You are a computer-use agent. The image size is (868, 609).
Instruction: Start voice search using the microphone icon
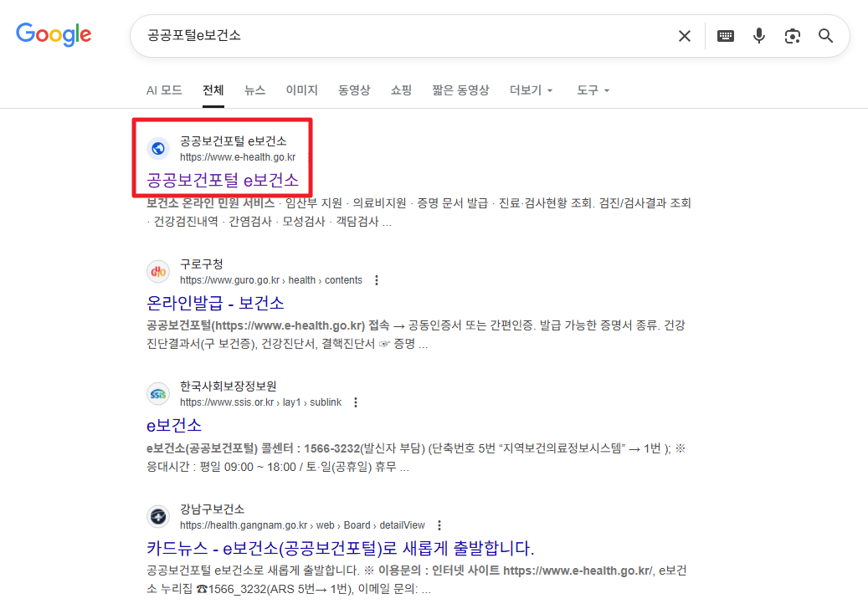pos(759,36)
